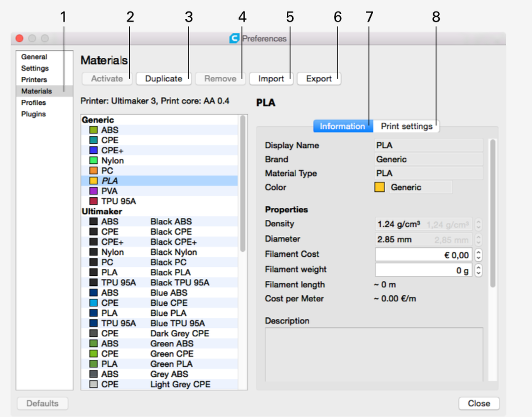Select the Black Nylon material row
Image resolution: width=532 pixels, height=417 pixels.
(x=160, y=252)
